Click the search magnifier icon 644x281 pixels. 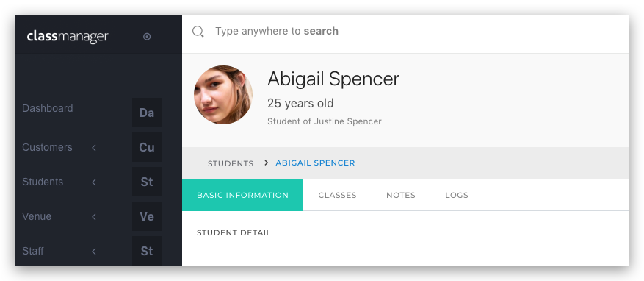coord(198,32)
